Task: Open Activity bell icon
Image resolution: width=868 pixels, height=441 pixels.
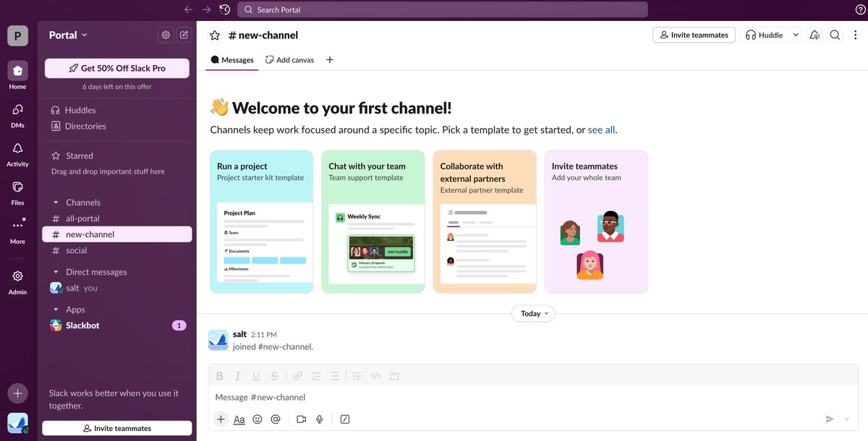Action: (x=17, y=153)
